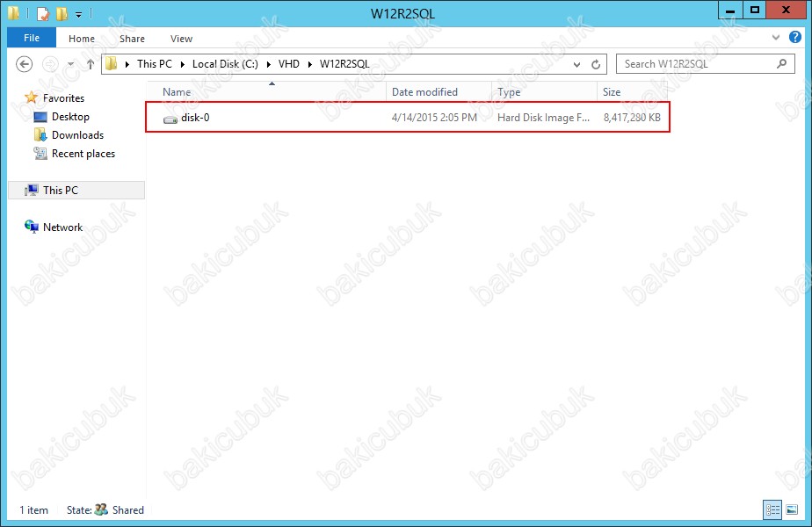Screen dimensions: 812x527
Task: Open the recent locations dropdown arrow
Action: coord(71,64)
